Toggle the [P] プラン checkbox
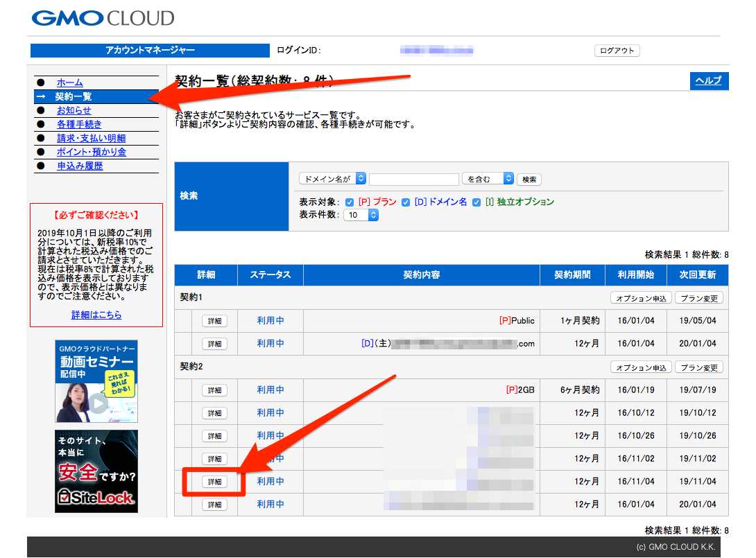 [x=350, y=202]
